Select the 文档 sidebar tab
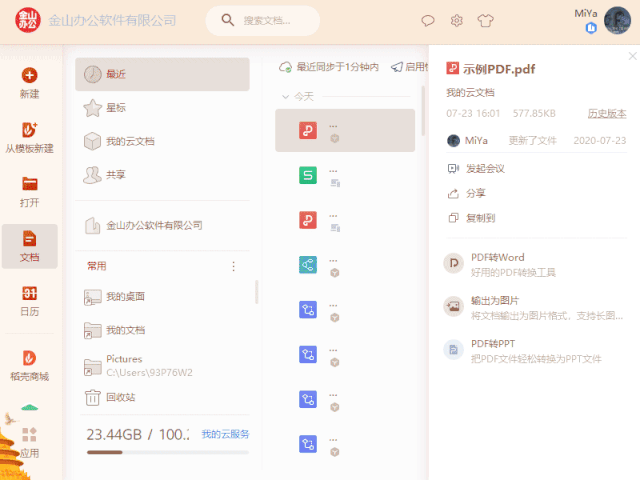Viewport: 640px width, 480px height. pyautogui.click(x=29, y=246)
